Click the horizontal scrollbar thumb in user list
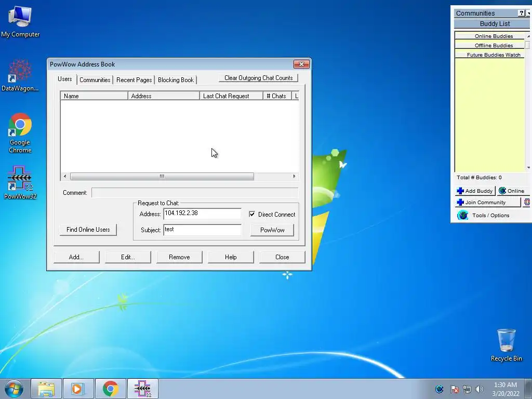This screenshot has width=532, height=399. (x=162, y=177)
